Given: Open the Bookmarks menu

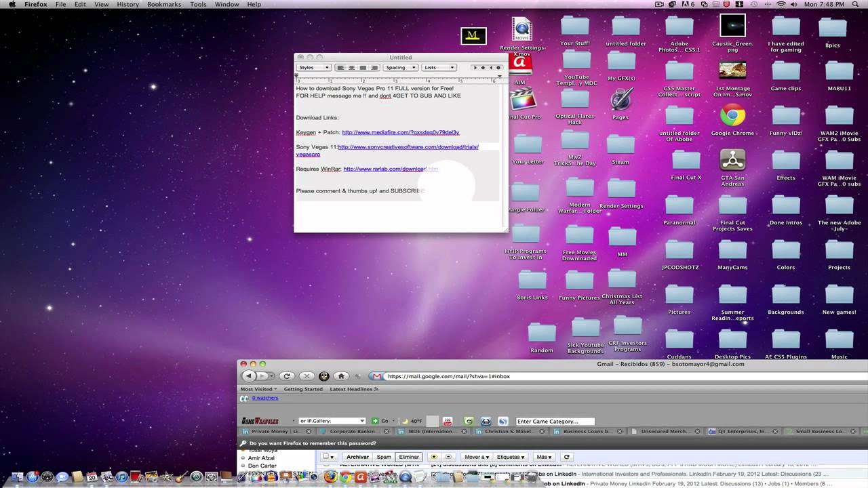Looking at the screenshot, I should pyautogui.click(x=165, y=5).
